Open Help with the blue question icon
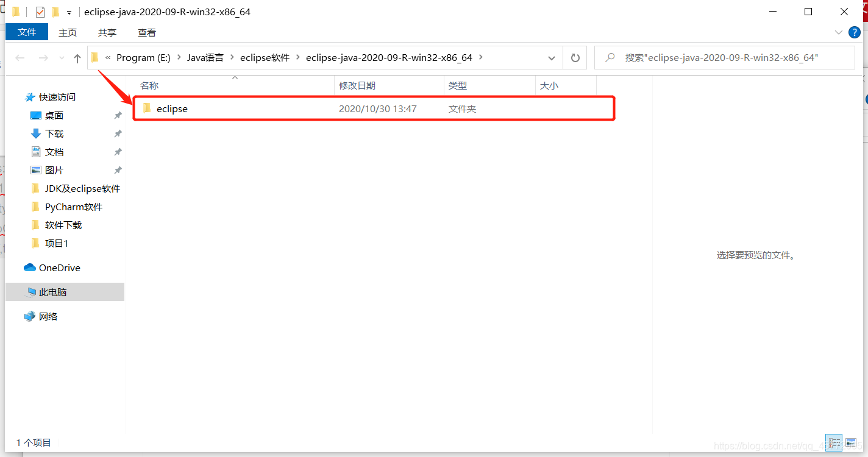868x457 pixels. tap(855, 32)
